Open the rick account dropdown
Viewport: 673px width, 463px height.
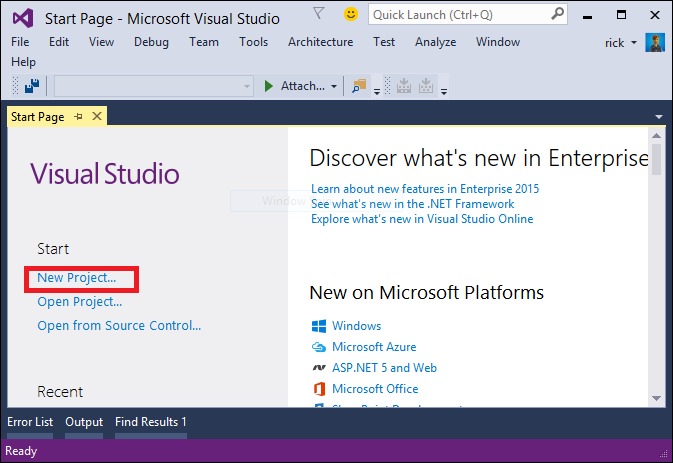[x=634, y=43]
